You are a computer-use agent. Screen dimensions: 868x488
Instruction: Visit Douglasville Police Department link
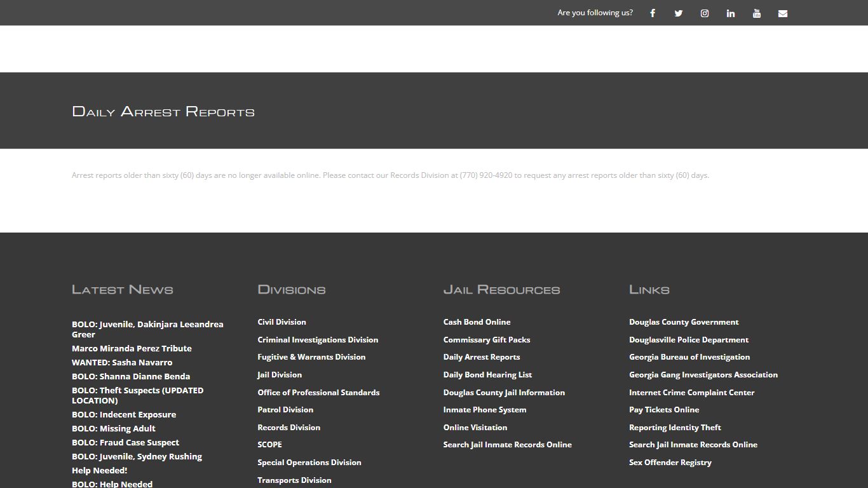[x=689, y=340]
